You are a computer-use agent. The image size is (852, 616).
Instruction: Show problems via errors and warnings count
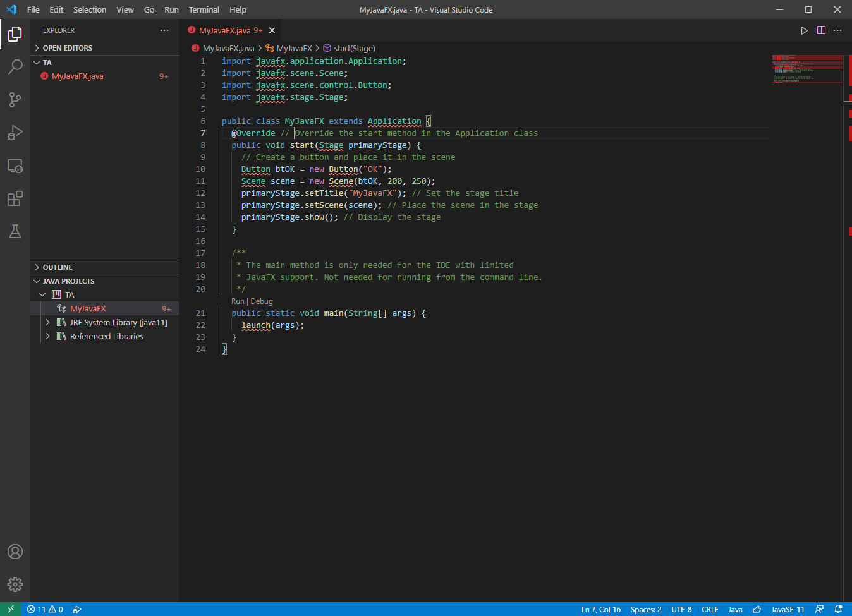tap(45, 609)
